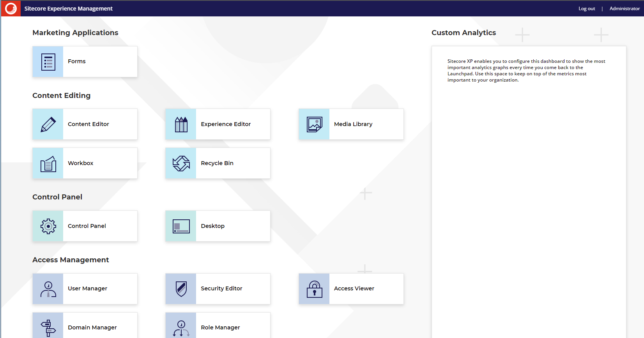Click the Access Viewer label

coord(354,288)
